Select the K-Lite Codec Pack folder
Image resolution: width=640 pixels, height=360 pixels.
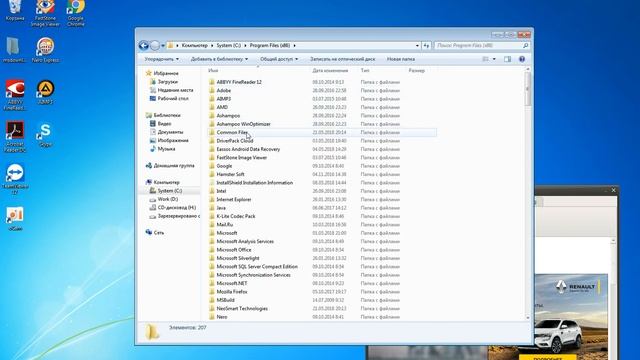pyautogui.click(x=236, y=216)
